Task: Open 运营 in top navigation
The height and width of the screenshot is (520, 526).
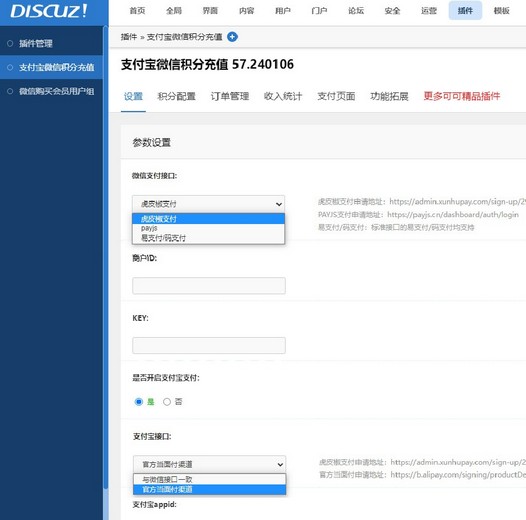Action: pos(429,11)
